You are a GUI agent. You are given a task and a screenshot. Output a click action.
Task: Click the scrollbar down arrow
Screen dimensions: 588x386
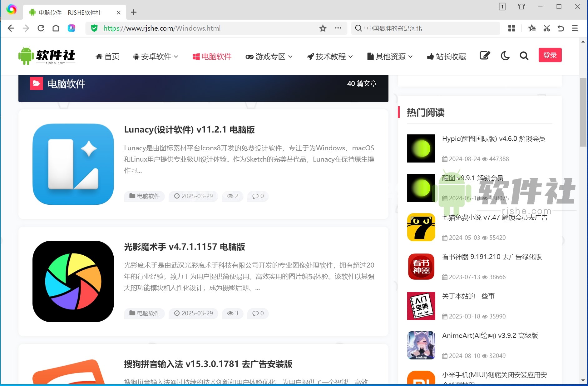(583, 380)
